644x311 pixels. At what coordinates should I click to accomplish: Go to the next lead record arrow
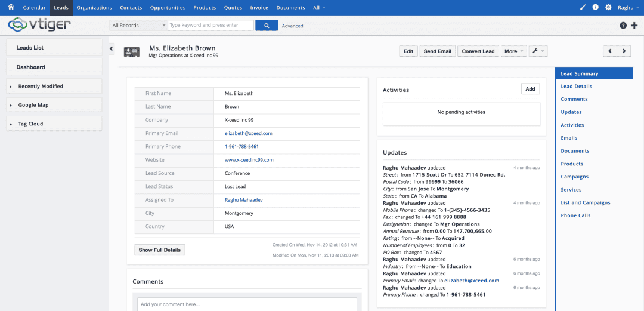pyautogui.click(x=624, y=51)
